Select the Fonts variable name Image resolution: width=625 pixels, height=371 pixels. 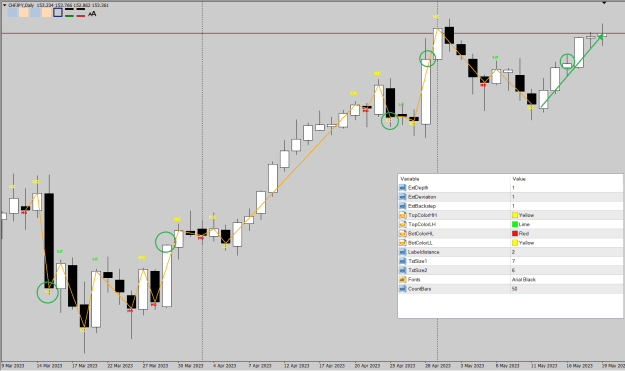[x=414, y=279]
